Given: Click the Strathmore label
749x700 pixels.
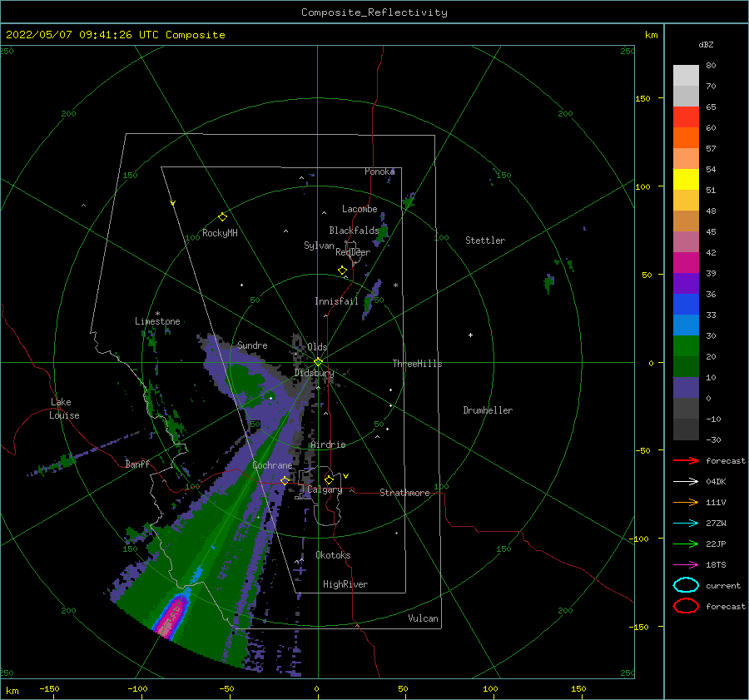Looking at the screenshot, I should tap(404, 493).
